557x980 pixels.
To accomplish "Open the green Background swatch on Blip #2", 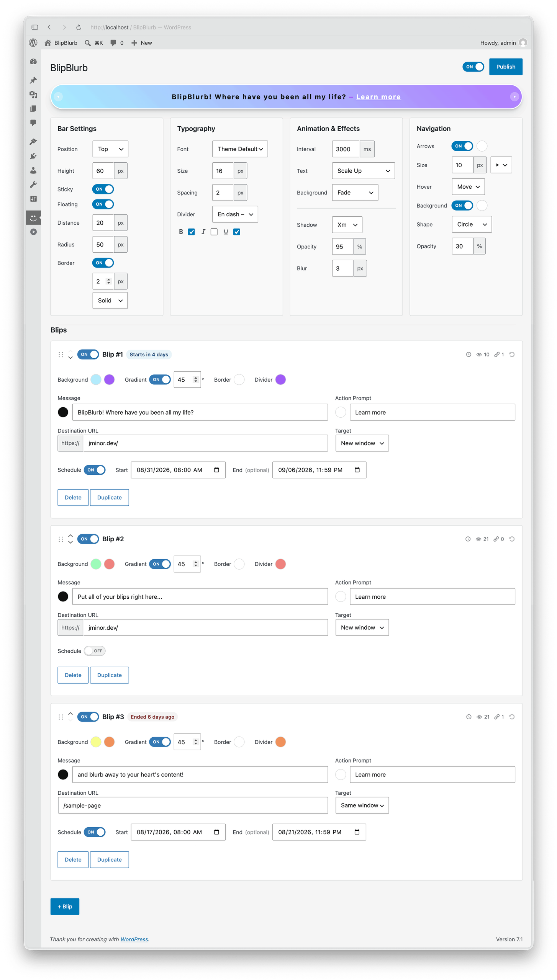I will (x=96, y=564).
